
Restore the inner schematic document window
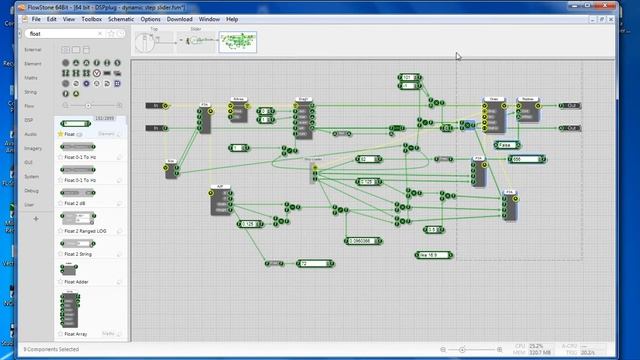(x=602, y=19)
